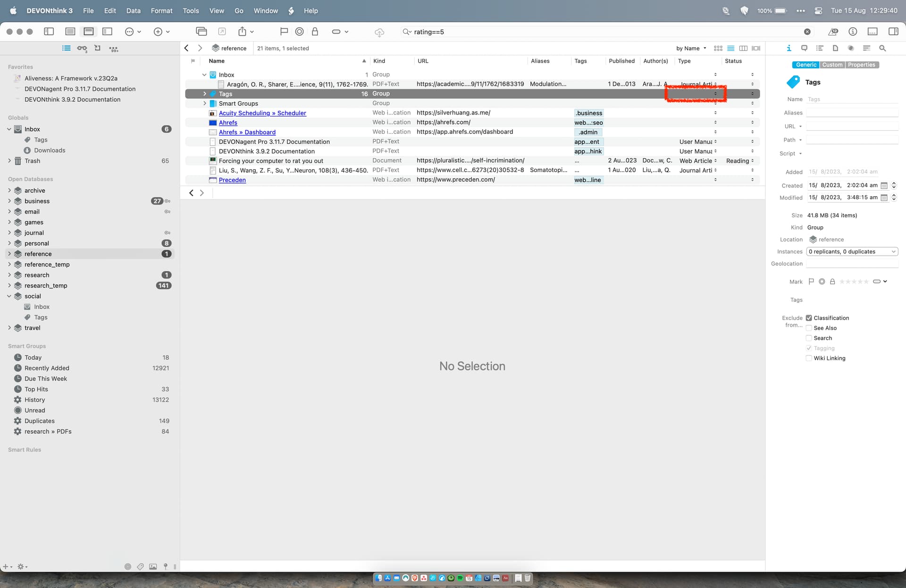This screenshot has height=588, width=906.
Task: Collapse the social database in the sidebar
Action: (x=9, y=296)
